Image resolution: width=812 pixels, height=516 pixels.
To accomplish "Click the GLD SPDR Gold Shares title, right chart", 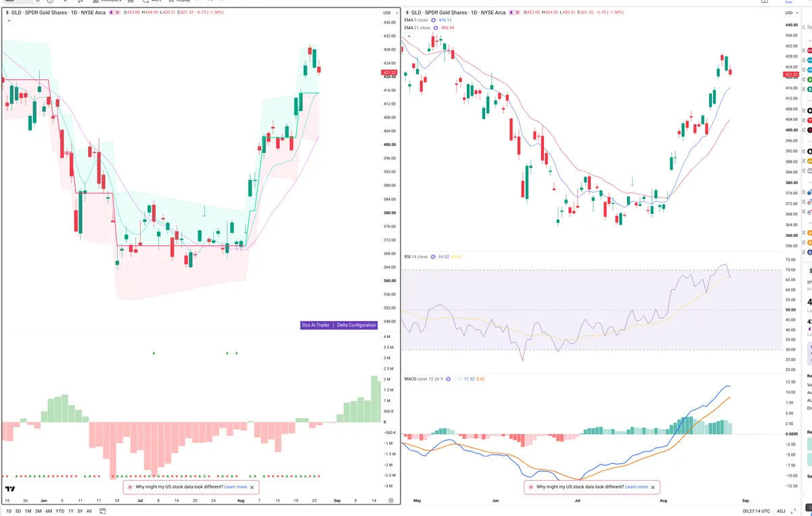I will click(459, 12).
